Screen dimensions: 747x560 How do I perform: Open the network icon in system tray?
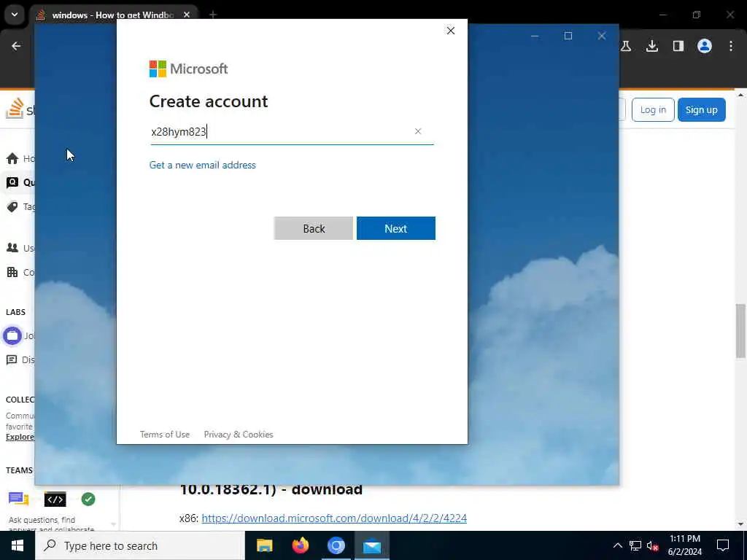coord(635,545)
